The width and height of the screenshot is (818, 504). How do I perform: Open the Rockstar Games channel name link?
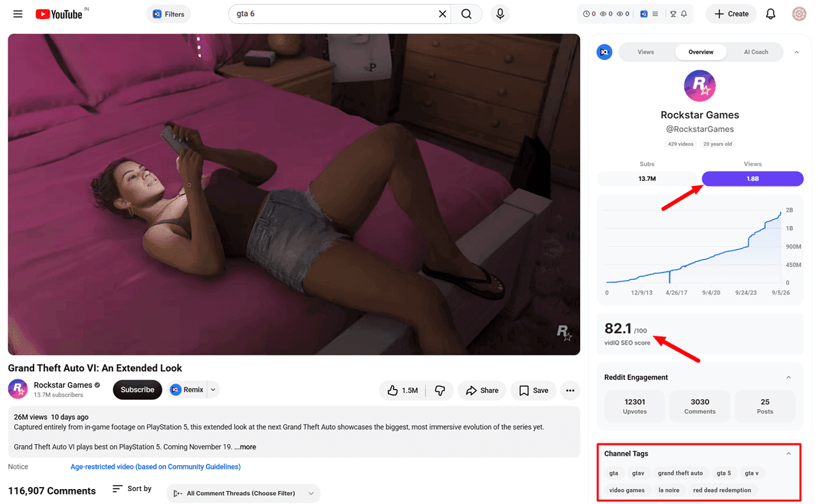click(x=63, y=385)
